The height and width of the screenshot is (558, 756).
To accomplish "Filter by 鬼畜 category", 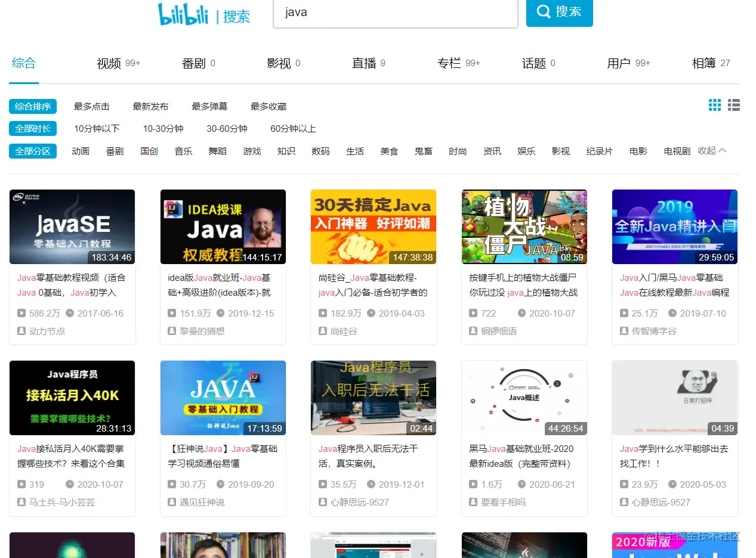I will [424, 151].
